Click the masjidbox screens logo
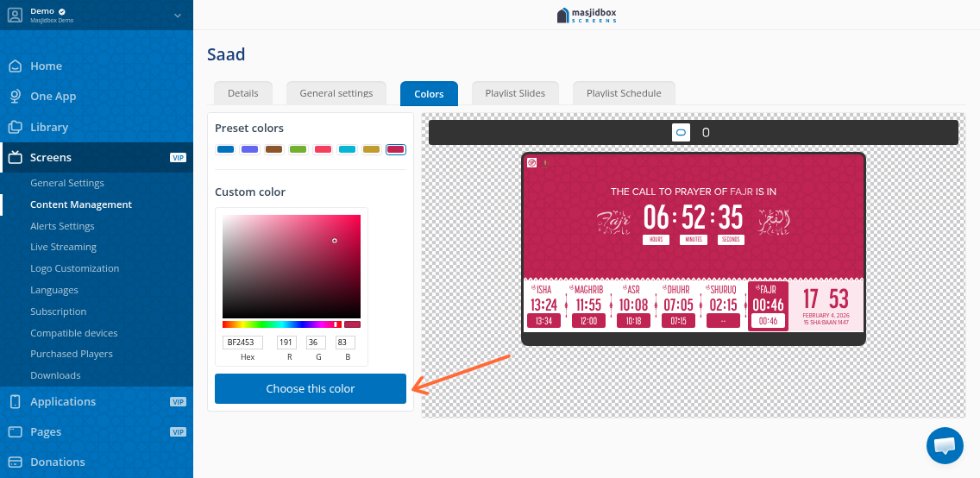 click(587, 15)
